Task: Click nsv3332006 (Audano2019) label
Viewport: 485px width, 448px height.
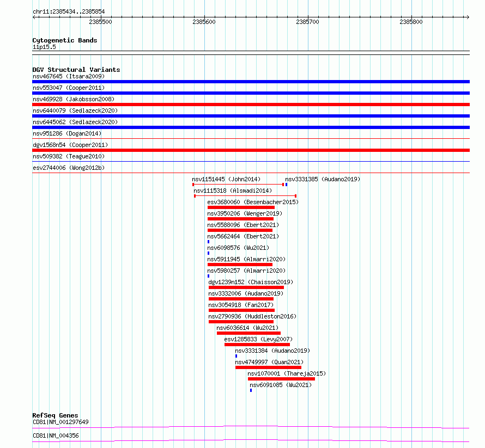Action: coord(246,293)
